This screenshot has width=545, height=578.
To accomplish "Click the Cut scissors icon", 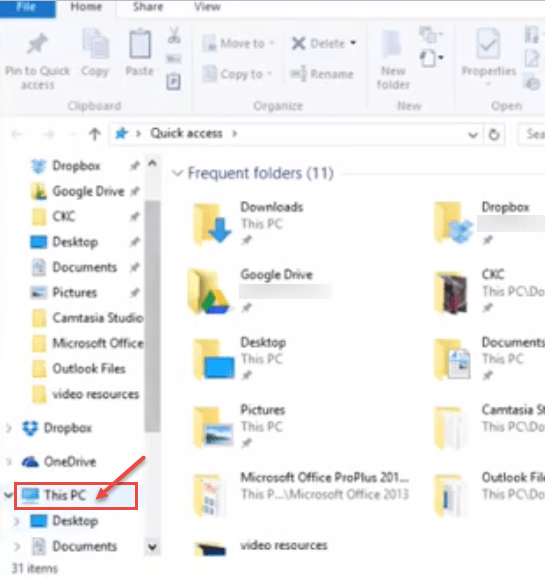I will (174, 35).
